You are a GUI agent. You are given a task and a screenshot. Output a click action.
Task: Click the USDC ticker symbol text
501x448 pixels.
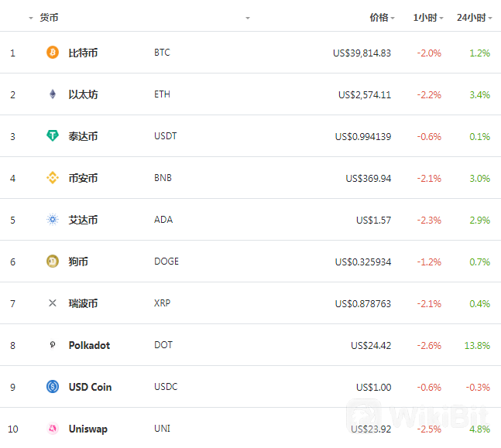point(166,387)
